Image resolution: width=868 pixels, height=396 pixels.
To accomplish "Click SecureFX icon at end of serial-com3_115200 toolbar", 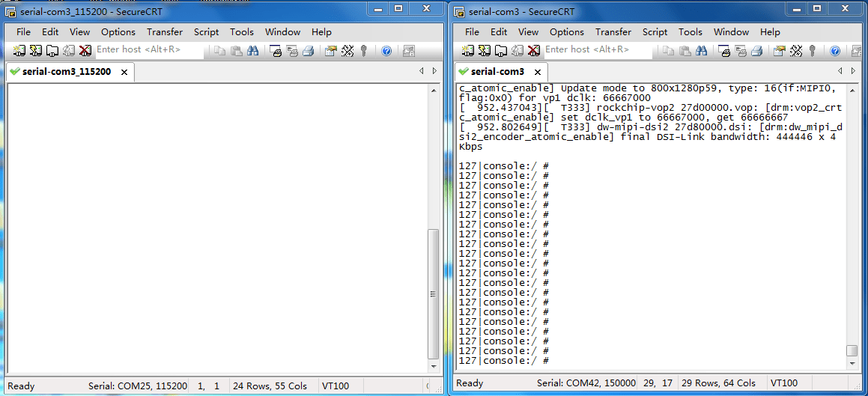I will click(x=409, y=51).
